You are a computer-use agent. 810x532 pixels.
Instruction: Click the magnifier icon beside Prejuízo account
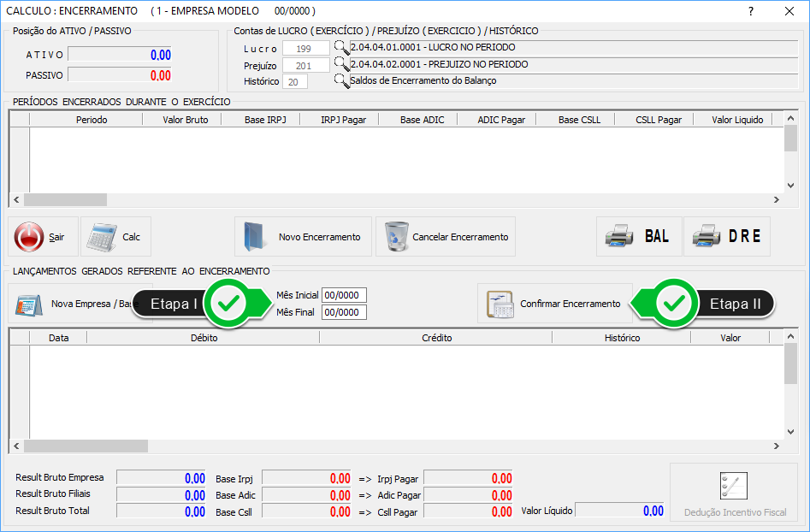[x=341, y=64]
